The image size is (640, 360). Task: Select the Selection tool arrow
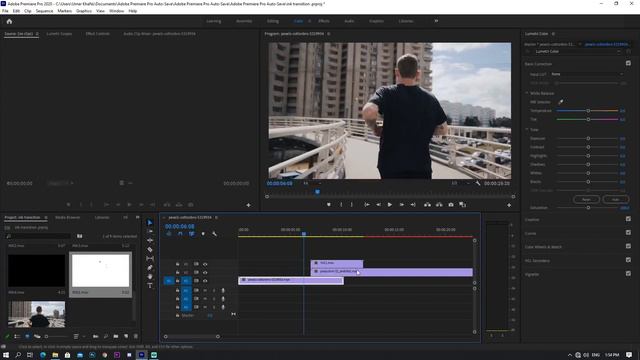click(149, 222)
